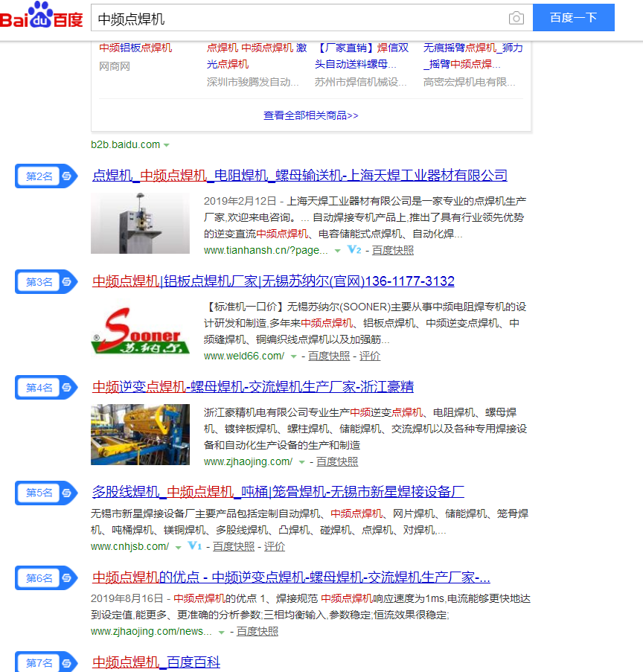Screen dimensions: 643x672
Task: Click the www.weld66.com/ URL
Action: [244, 356]
